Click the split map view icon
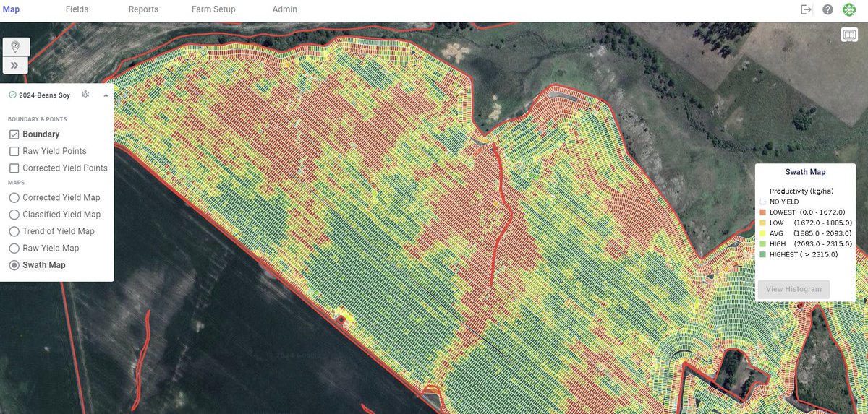Viewport: 868px width, 414px height. [x=849, y=35]
